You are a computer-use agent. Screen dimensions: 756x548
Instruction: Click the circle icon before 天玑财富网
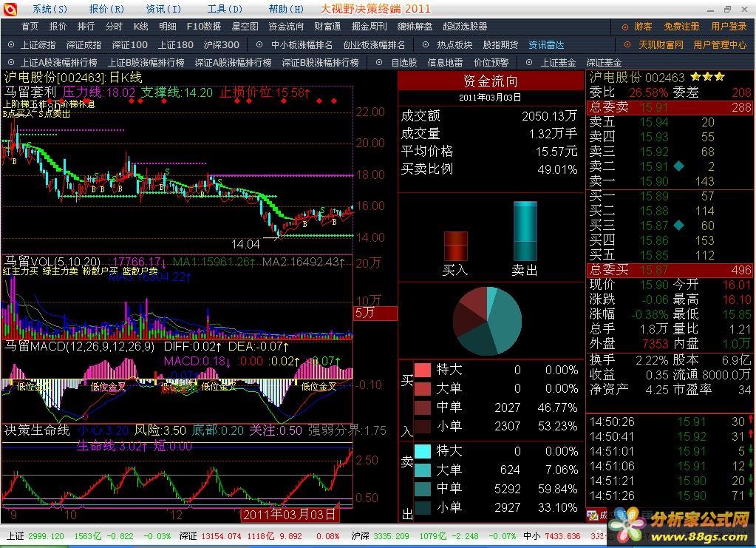tap(627, 45)
